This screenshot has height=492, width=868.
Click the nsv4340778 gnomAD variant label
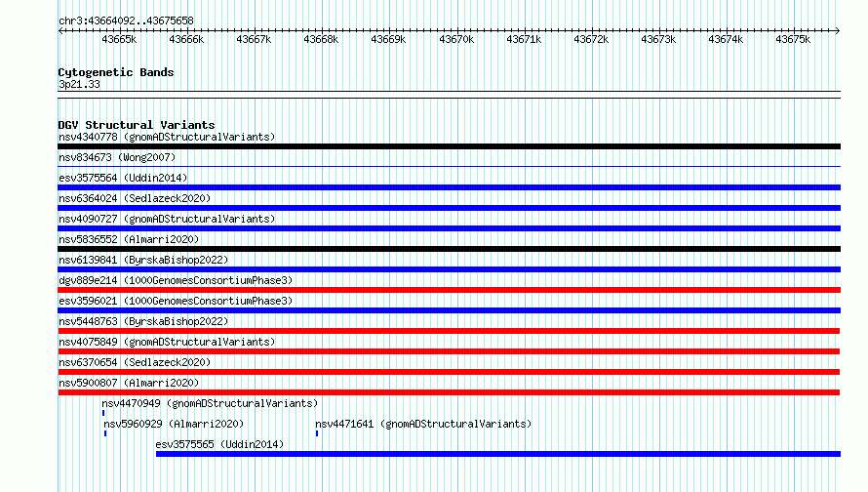click(x=167, y=137)
